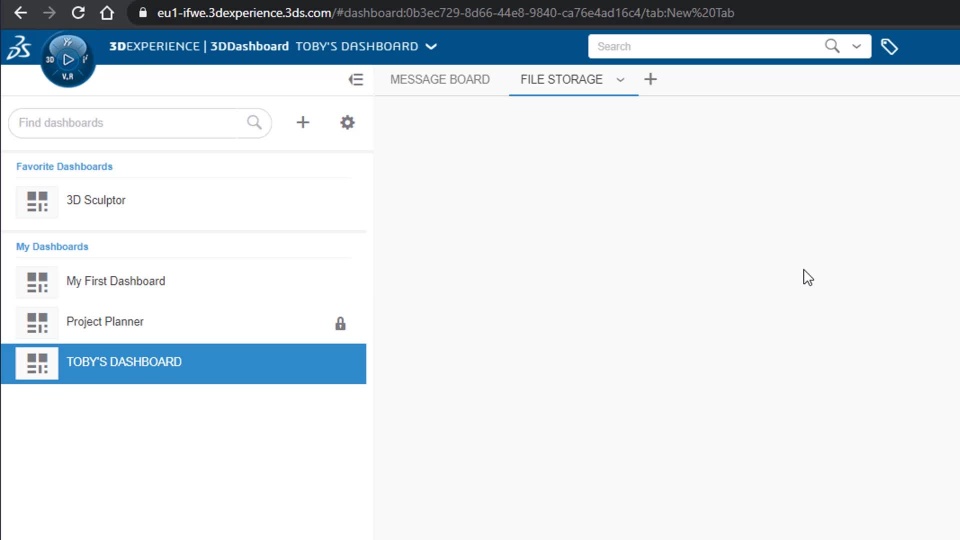Open search options dropdown arrow
The image size is (960, 540).
tap(857, 47)
